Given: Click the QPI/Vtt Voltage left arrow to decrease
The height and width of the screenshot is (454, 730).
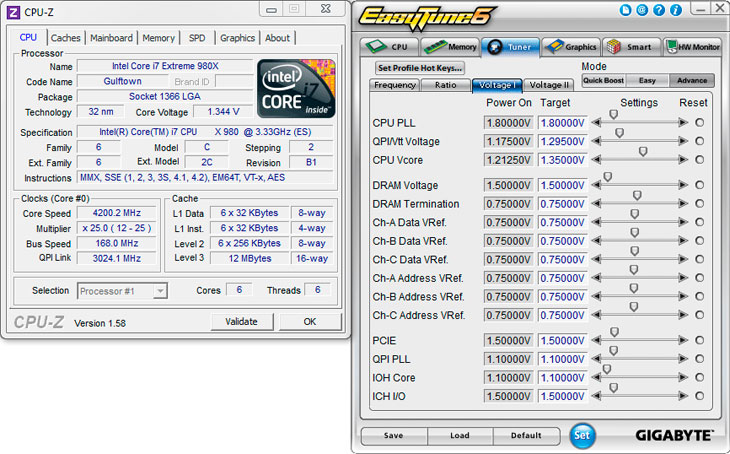Looking at the screenshot, I should point(597,141).
